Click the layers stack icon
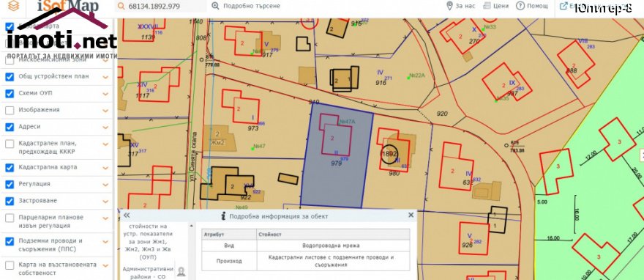 (14, 6)
